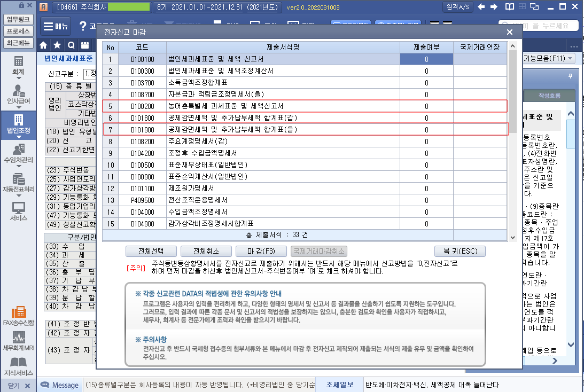
Task: Navigate forward with the right arrow icon
Action: 494,7
